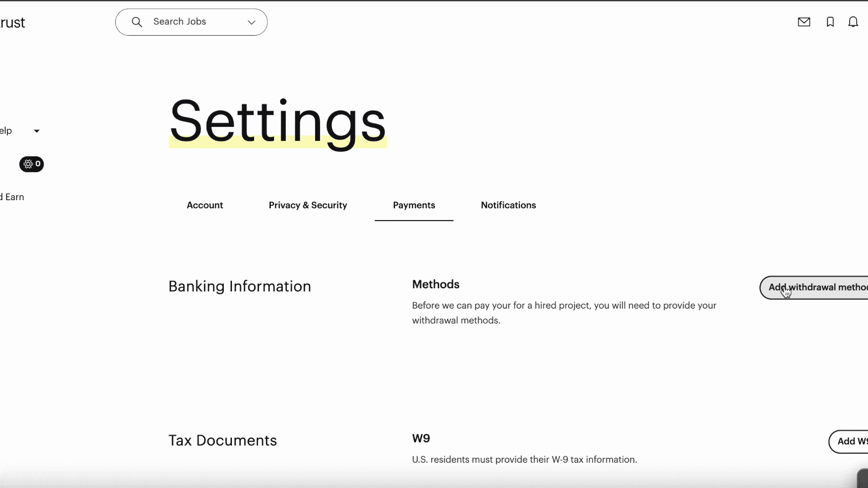Image resolution: width=868 pixels, height=488 pixels.
Task: Click the search magnifier icon
Action: [x=136, y=22]
